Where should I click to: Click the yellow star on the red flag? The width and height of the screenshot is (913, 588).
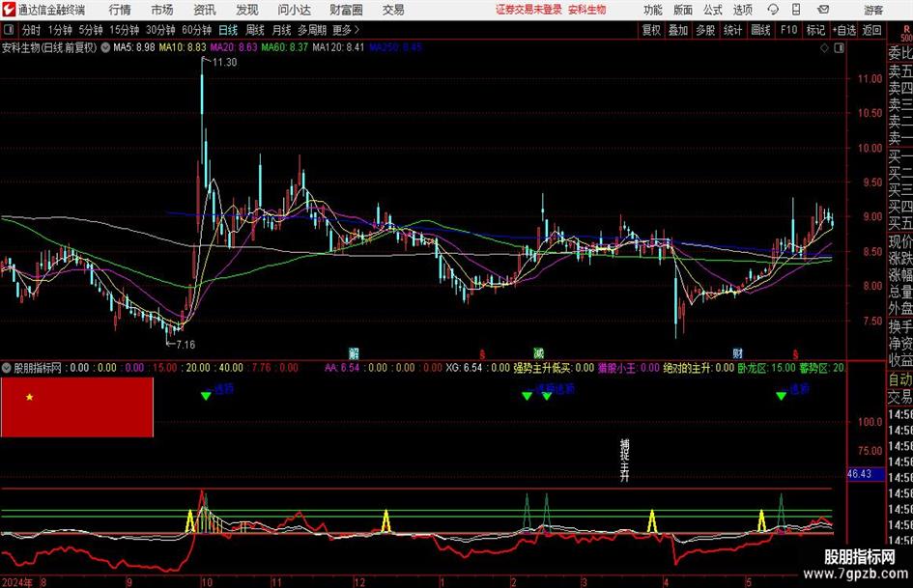pyautogui.click(x=29, y=397)
